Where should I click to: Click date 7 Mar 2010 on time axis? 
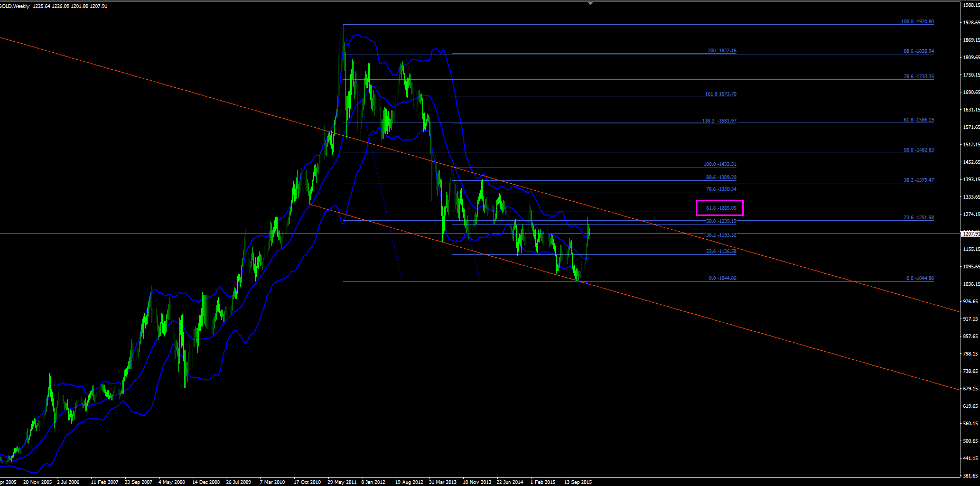[x=272, y=482]
